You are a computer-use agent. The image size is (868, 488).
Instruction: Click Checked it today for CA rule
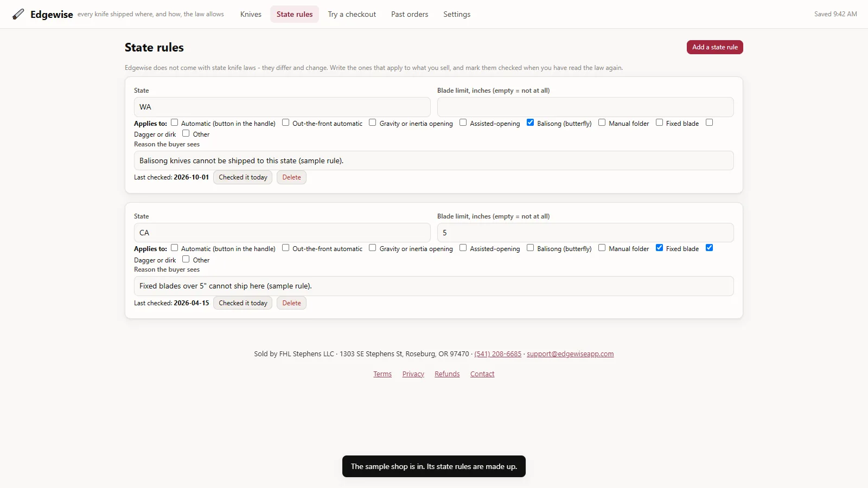click(x=242, y=303)
